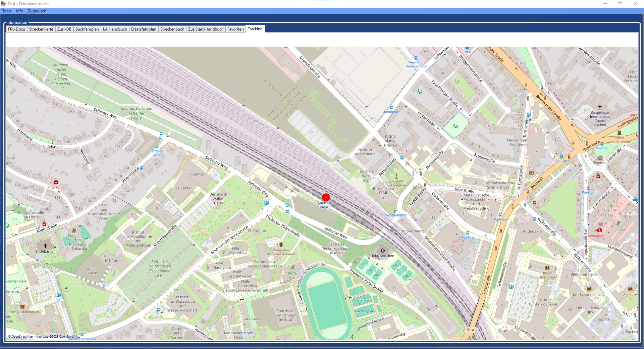Click the Edelstahl Lokomotive monument icon
Screen dimensions: 644x349
(396, 176)
